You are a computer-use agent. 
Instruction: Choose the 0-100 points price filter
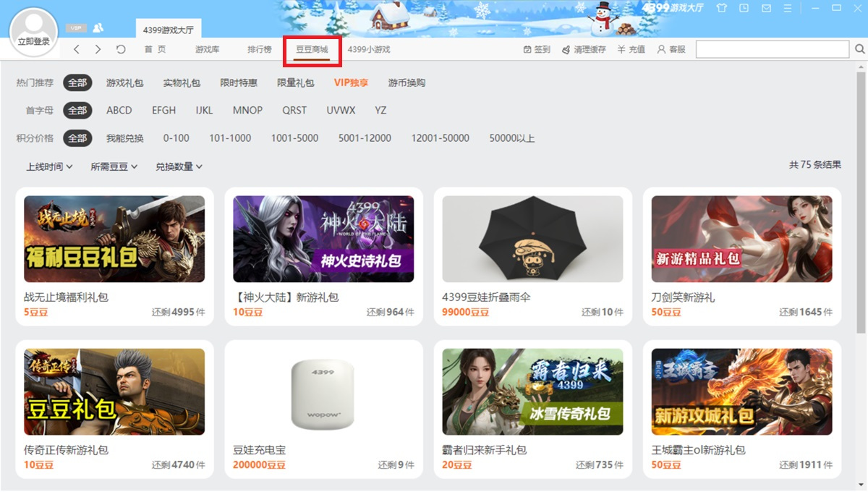pos(176,138)
